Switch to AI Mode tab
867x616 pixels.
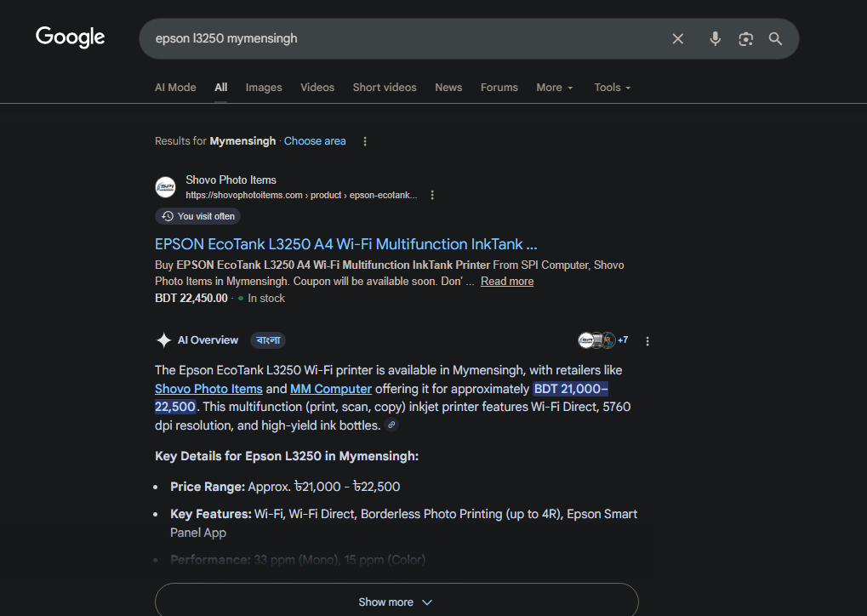pyautogui.click(x=175, y=88)
